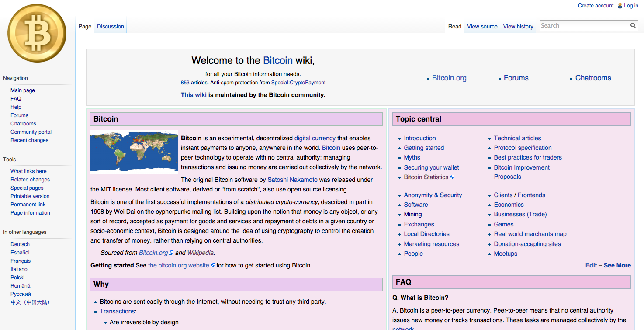Click the Create account link
The width and height of the screenshot is (644, 330).
(596, 6)
